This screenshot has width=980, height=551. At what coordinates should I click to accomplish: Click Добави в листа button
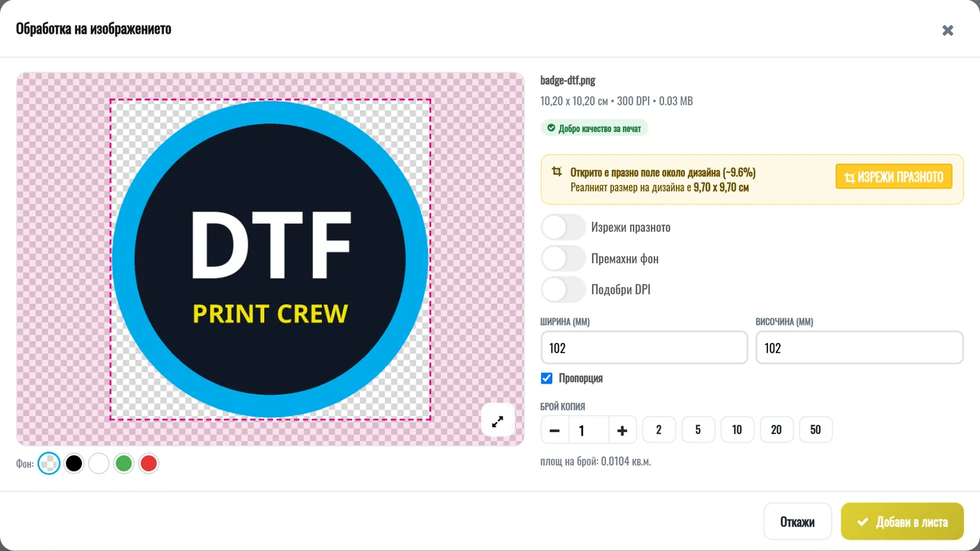tap(902, 522)
